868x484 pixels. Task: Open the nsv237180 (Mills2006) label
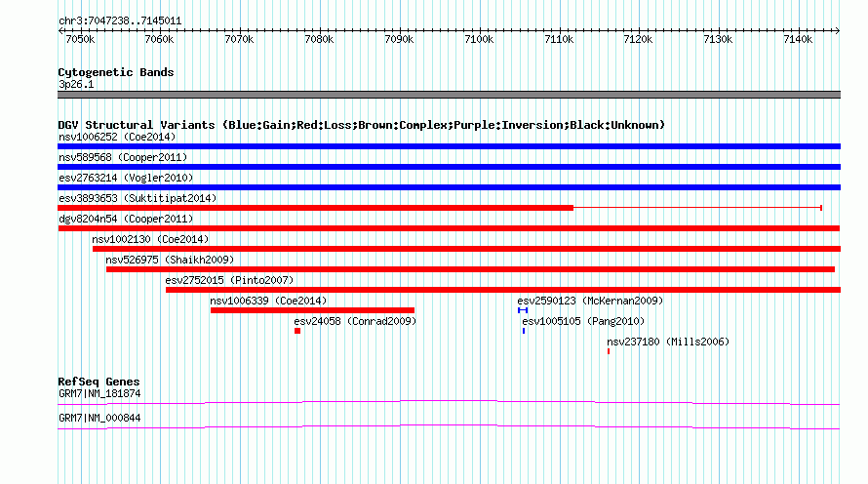coord(668,342)
